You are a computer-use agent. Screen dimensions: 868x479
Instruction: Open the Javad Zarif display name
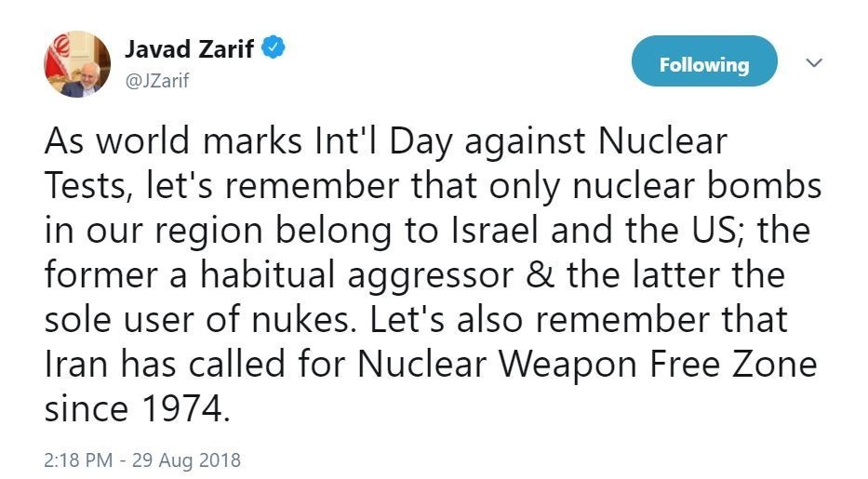point(189,48)
